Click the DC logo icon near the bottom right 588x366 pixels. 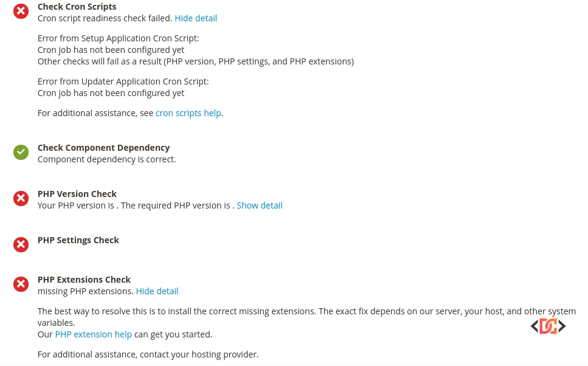point(548,326)
